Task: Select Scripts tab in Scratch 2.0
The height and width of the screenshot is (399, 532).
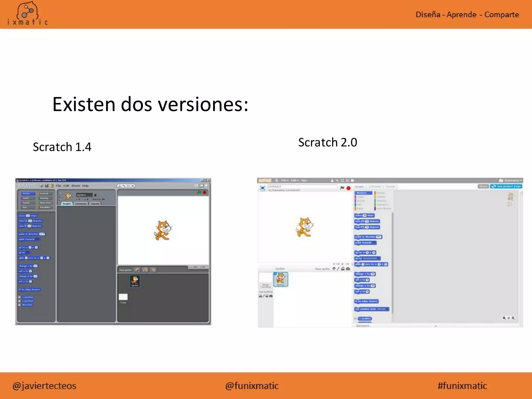Action: pos(360,187)
